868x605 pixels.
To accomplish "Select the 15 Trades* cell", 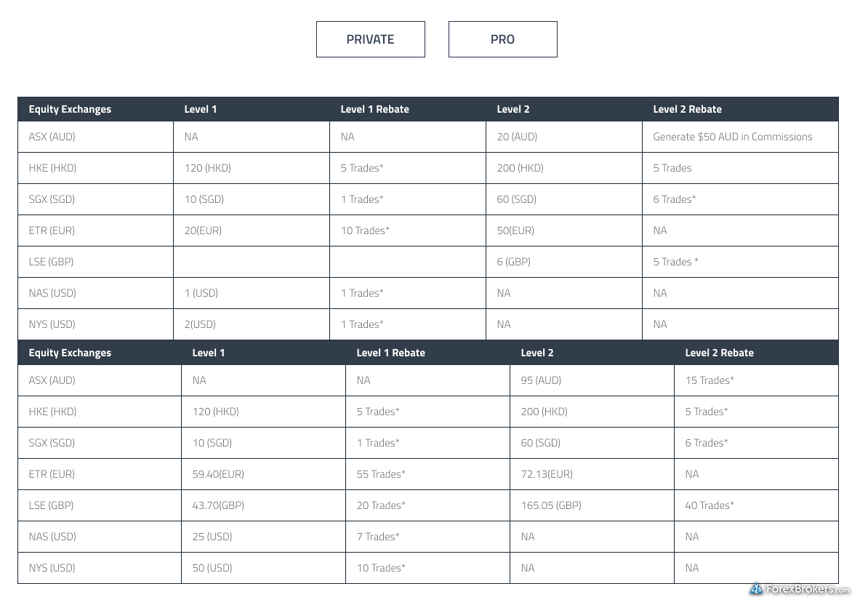I will tap(756, 380).
